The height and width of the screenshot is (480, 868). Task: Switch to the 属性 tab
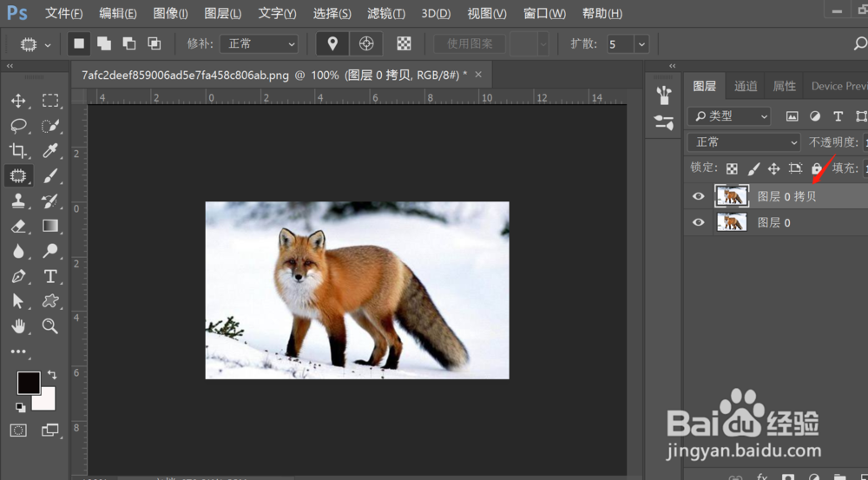tap(784, 86)
